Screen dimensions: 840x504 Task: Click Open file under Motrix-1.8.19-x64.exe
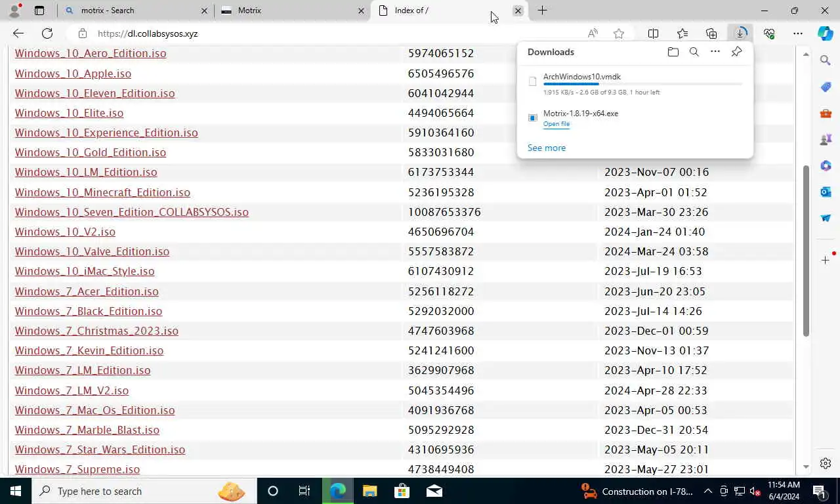pyautogui.click(x=556, y=124)
